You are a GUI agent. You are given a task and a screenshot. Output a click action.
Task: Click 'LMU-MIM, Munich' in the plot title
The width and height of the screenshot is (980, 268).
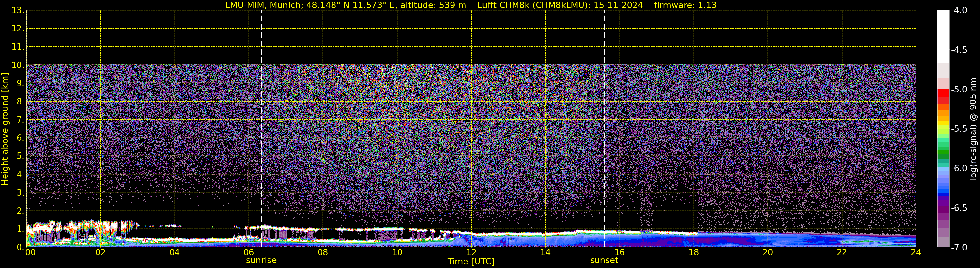[263, 5]
